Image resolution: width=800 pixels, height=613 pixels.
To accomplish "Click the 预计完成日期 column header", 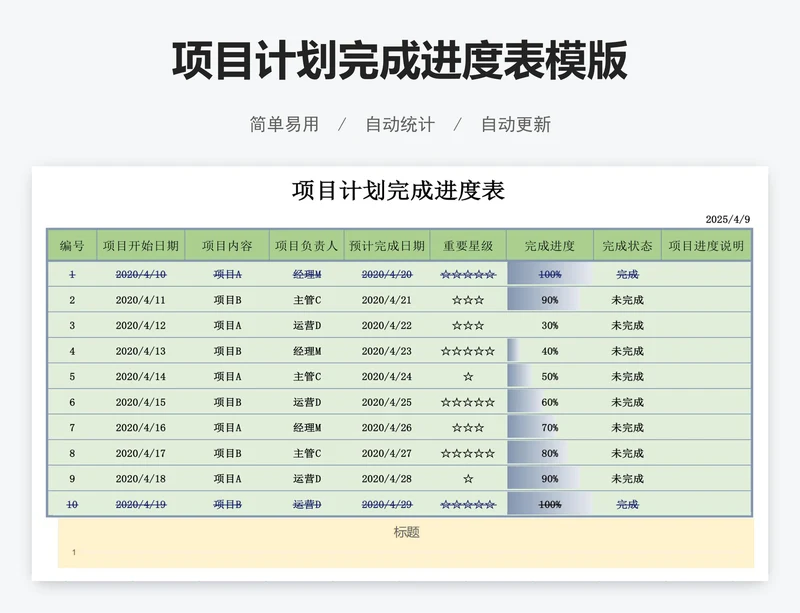I will tap(387, 246).
